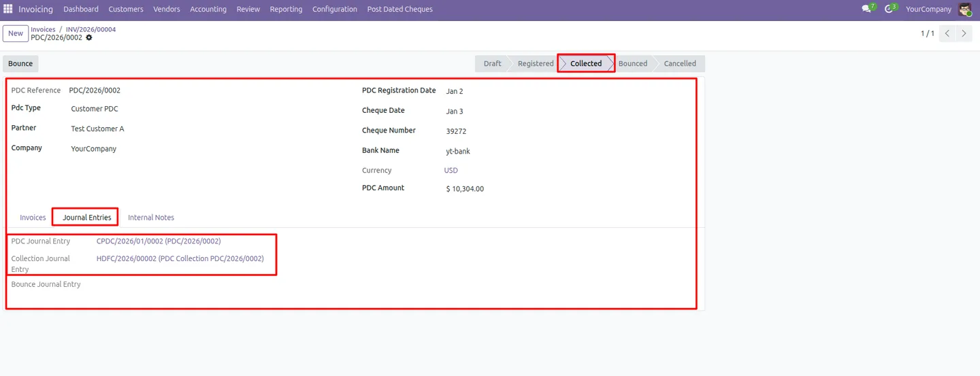Click the Bounce button
The width and height of the screenshot is (980, 376).
[x=20, y=63]
